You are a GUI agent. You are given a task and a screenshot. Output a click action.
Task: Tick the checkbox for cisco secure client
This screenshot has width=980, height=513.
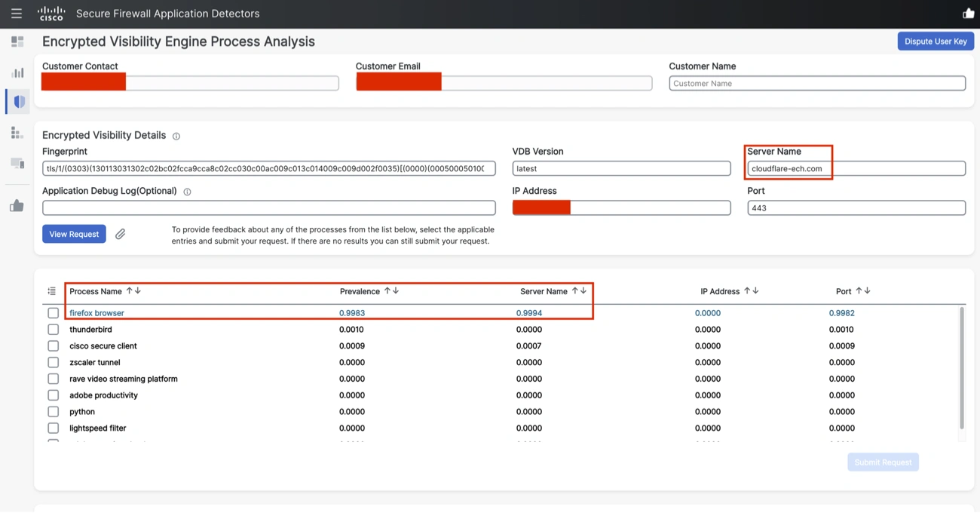(53, 346)
